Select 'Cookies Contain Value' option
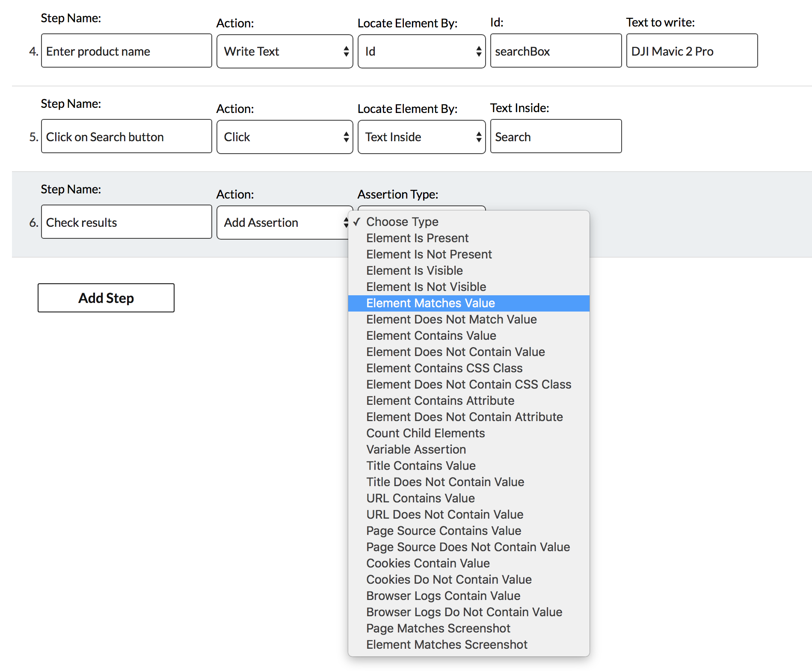The height and width of the screenshot is (671, 812). [468, 563]
